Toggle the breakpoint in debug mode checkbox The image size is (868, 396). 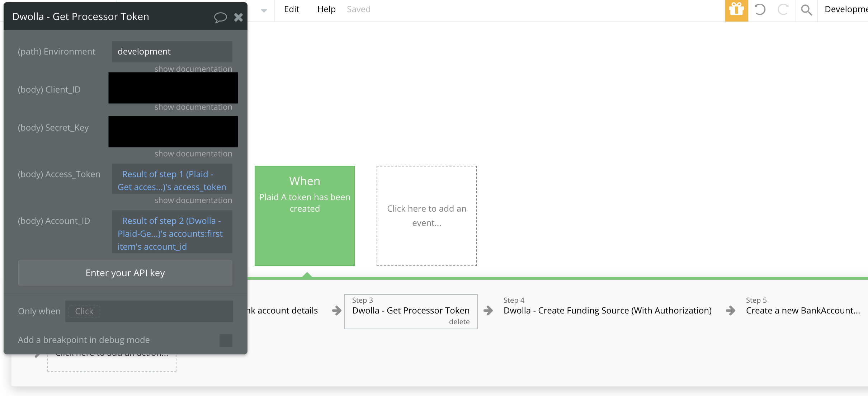pyautogui.click(x=226, y=341)
